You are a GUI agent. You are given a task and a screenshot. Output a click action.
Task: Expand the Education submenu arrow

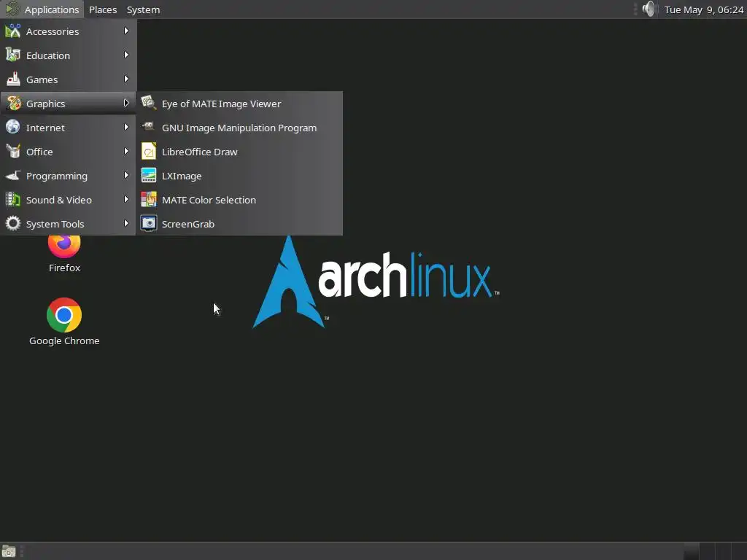point(126,55)
